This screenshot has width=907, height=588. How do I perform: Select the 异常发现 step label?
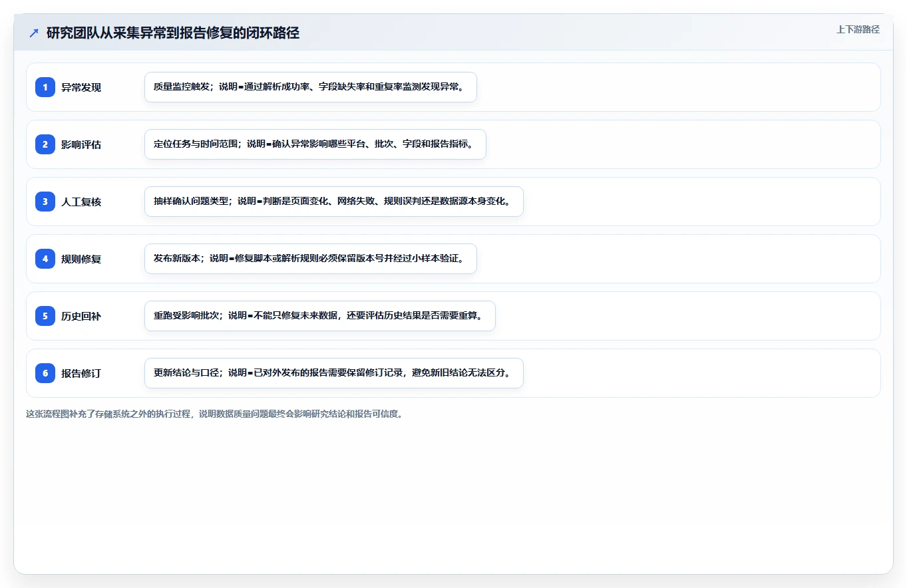click(81, 87)
